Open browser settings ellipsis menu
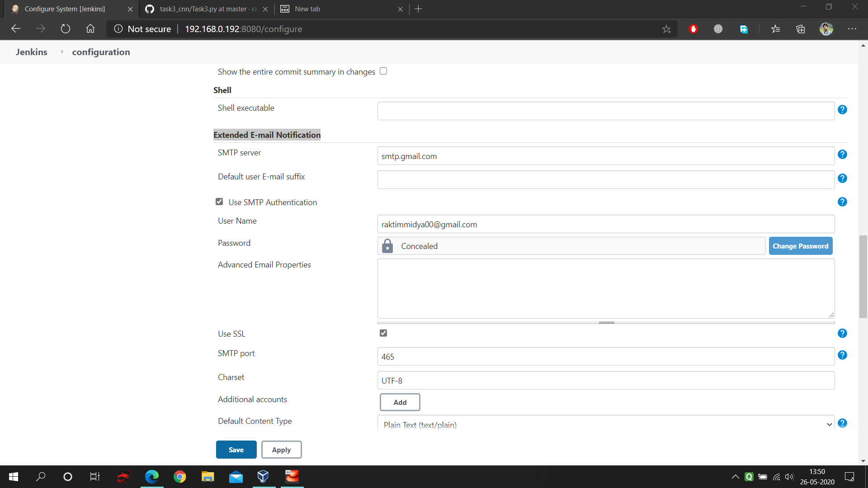The image size is (868, 488). click(852, 29)
